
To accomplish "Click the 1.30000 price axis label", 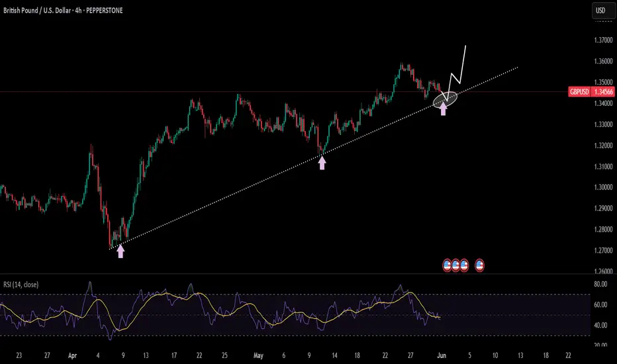I will click(x=603, y=187).
